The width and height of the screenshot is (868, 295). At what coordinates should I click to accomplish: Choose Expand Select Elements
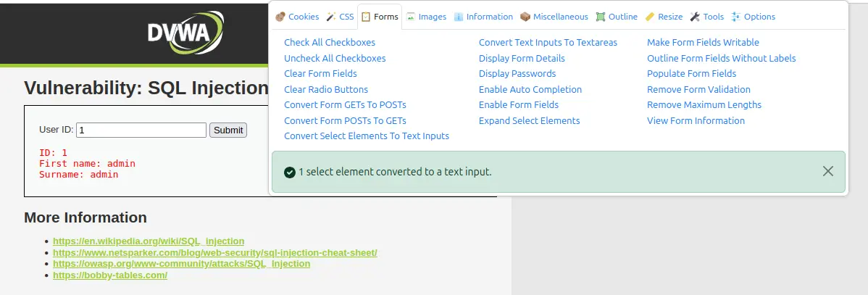529,120
